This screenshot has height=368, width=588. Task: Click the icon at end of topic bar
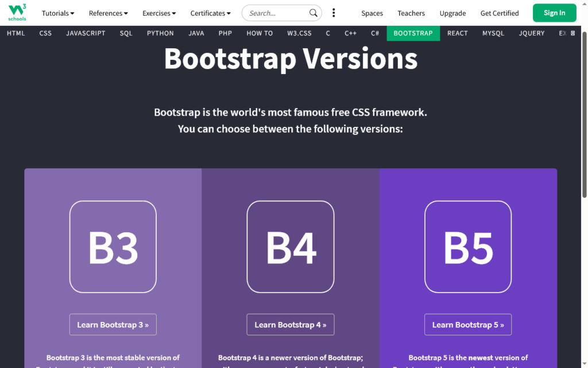click(x=572, y=33)
